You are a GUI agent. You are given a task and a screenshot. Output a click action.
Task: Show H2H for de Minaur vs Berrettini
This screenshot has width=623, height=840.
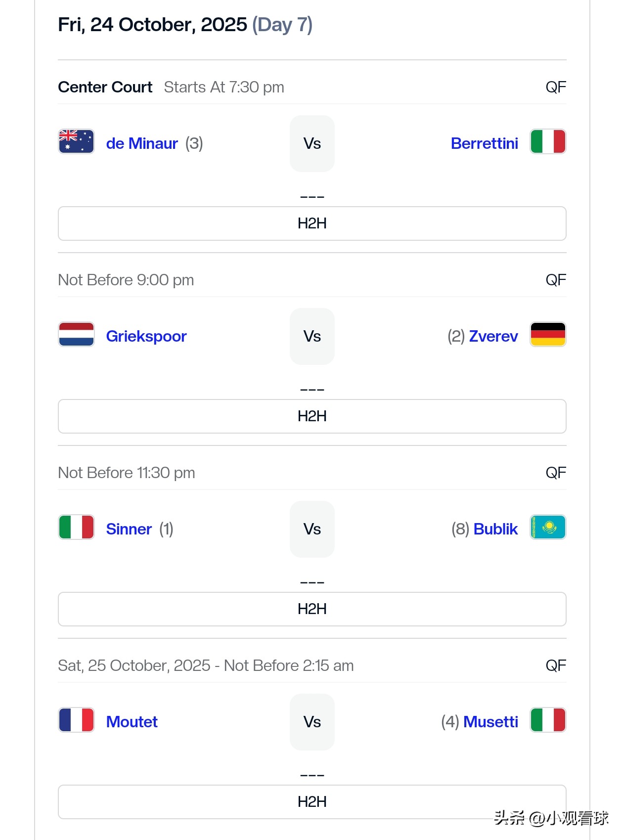(x=312, y=223)
